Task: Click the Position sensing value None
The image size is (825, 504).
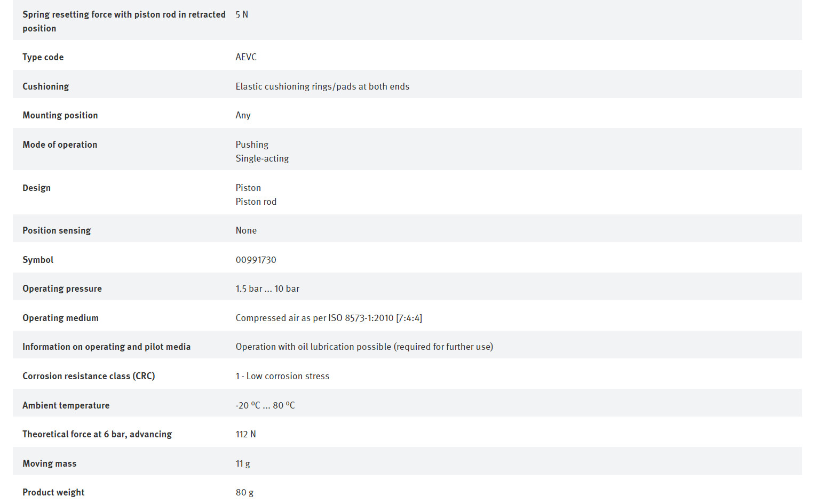Action: (x=246, y=230)
